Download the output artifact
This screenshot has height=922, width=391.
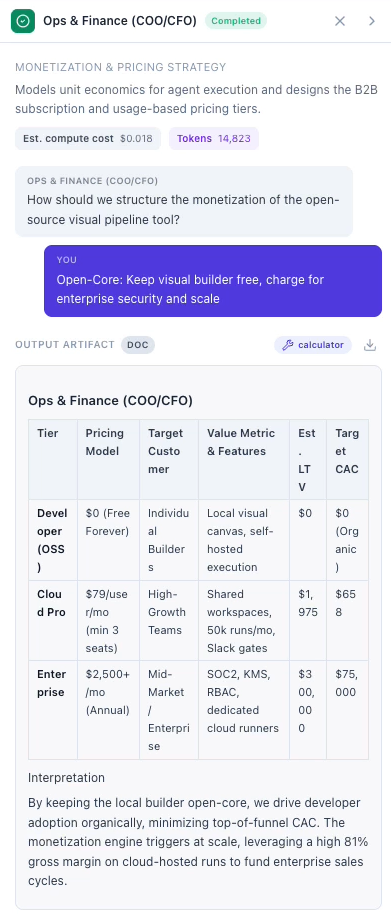(370, 345)
